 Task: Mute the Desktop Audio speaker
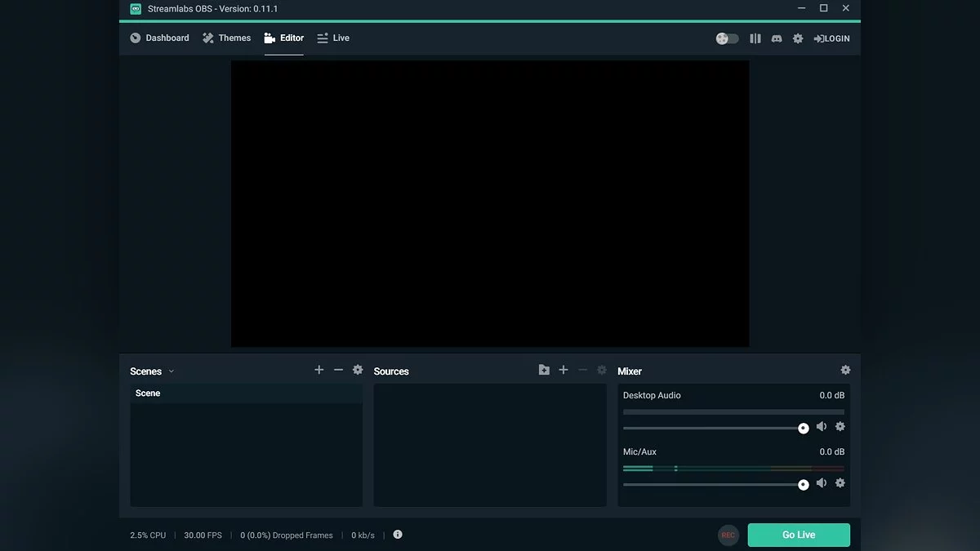tap(822, 427)
